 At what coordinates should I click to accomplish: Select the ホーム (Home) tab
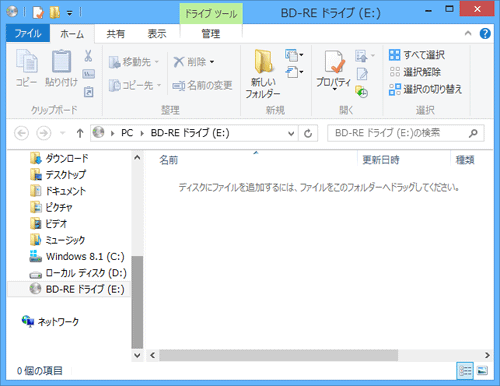[x=72, y=34]
